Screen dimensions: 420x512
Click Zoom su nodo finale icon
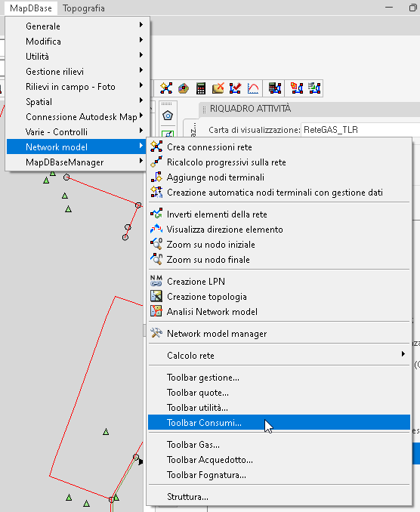pyautogui.click(x=156, y=259)
